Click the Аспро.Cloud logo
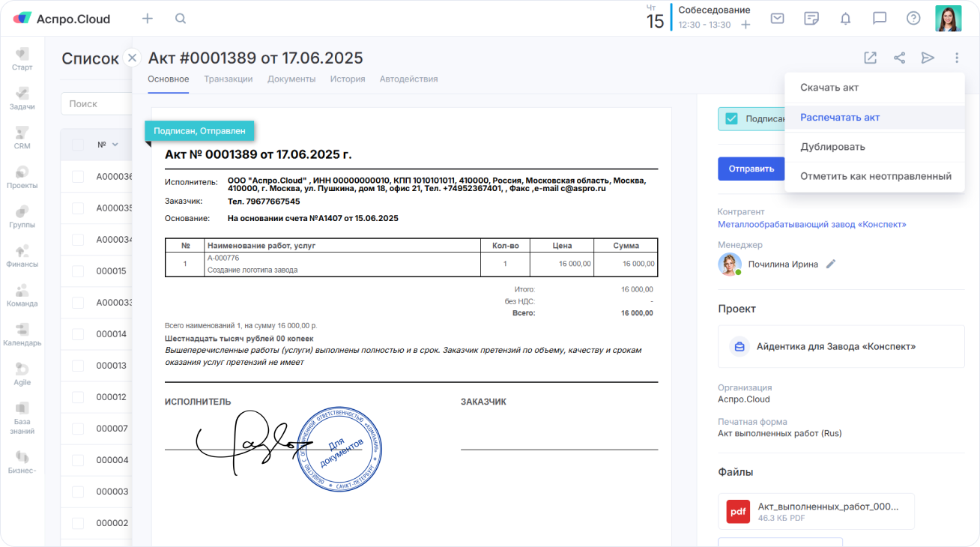 click(62, 19)
